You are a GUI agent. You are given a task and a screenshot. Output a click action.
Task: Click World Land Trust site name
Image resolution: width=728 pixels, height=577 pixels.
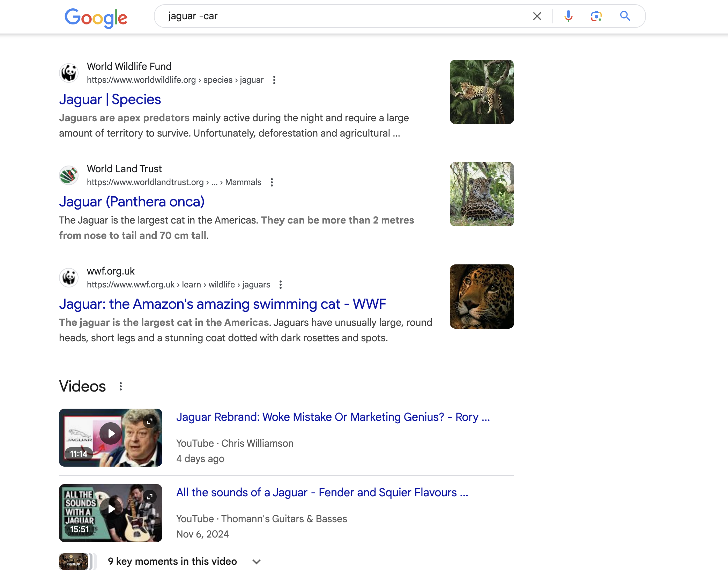tap(124, 169)
